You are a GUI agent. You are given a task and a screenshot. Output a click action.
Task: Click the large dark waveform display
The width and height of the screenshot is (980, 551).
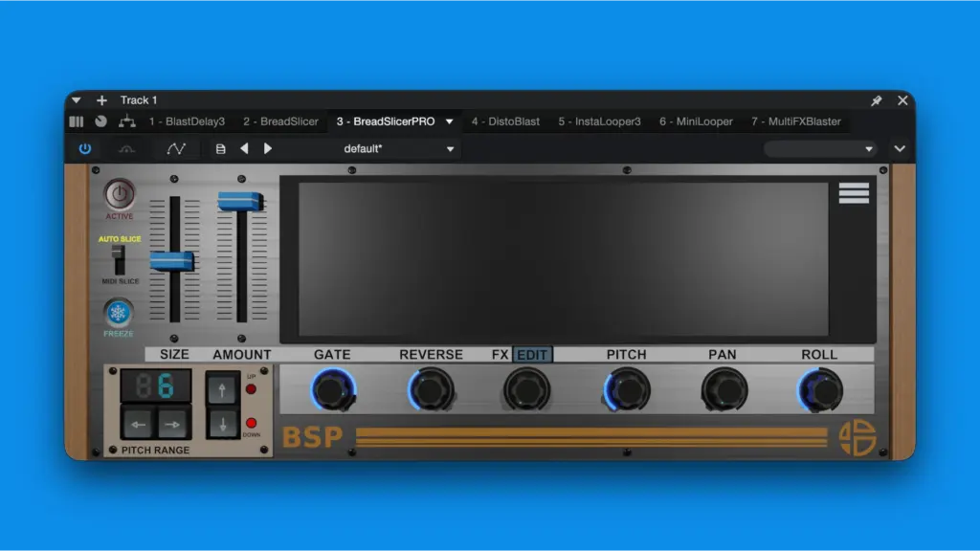[x=563, y=259]
